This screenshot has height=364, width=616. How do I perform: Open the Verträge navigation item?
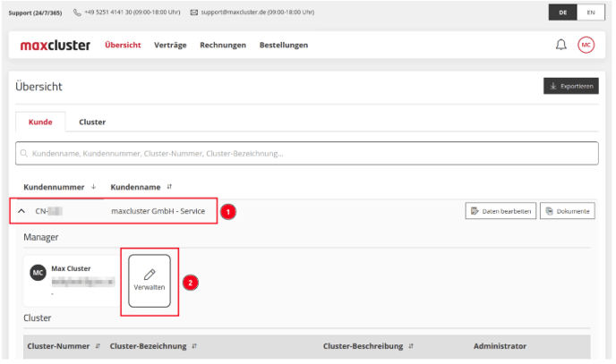point(170,45)
